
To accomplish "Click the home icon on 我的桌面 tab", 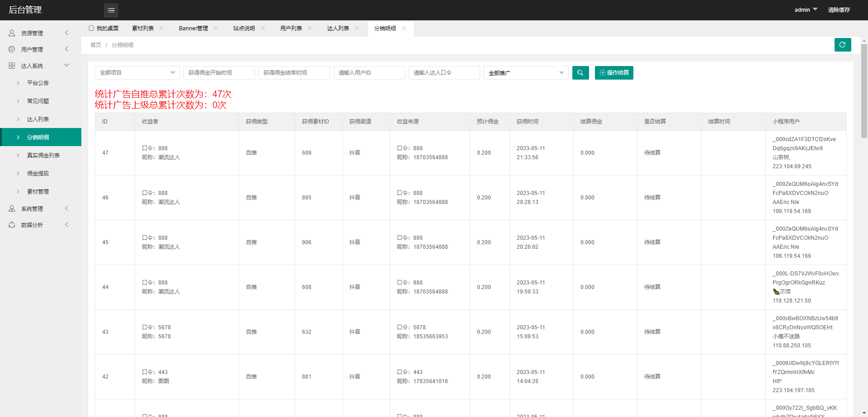I will click(x=91, y=28).
